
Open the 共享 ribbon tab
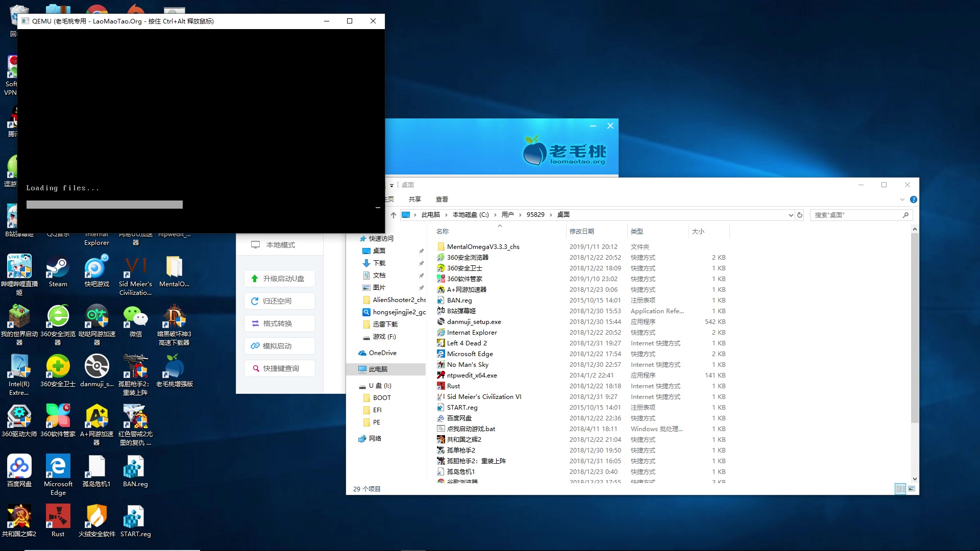pos(415,199)
